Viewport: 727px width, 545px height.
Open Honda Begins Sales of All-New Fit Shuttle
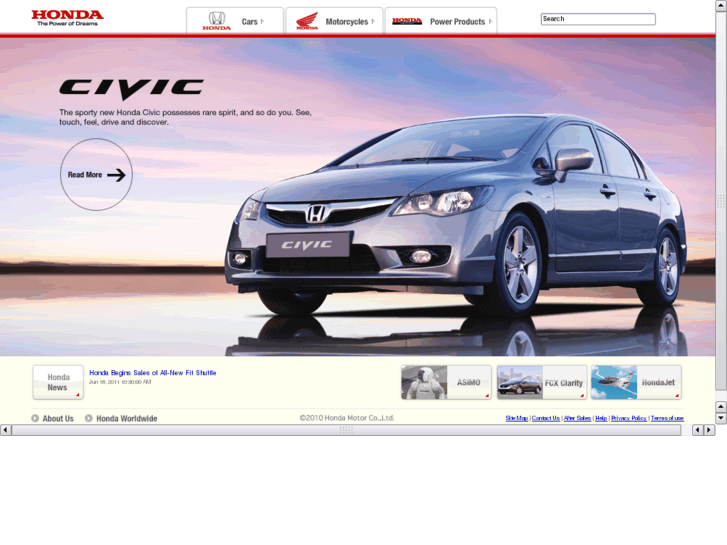(152, 373)
